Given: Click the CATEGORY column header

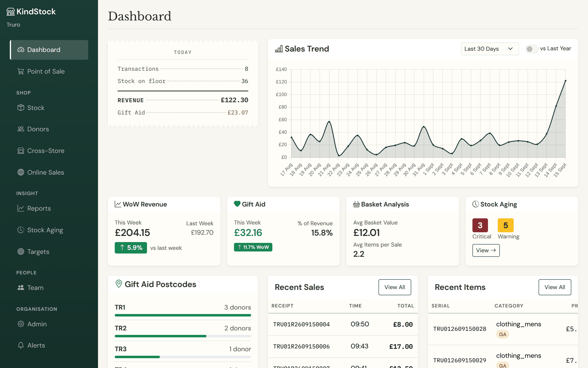Looking at the screenshot, I should (509, 306).
